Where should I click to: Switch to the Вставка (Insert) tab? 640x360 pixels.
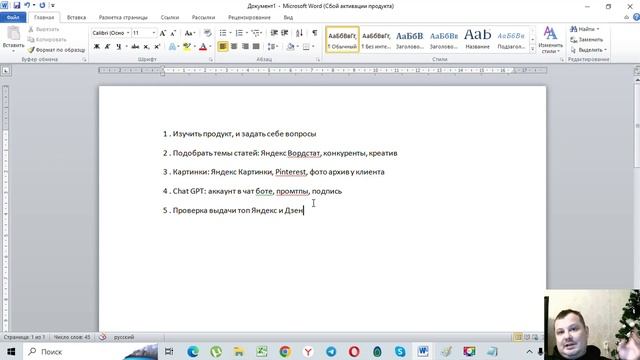pos(76,18)
